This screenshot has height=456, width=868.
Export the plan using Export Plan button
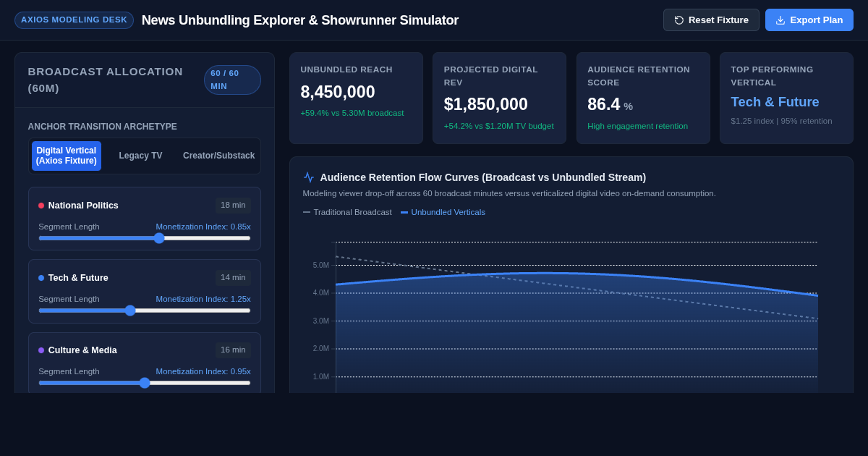coord(809,20)
